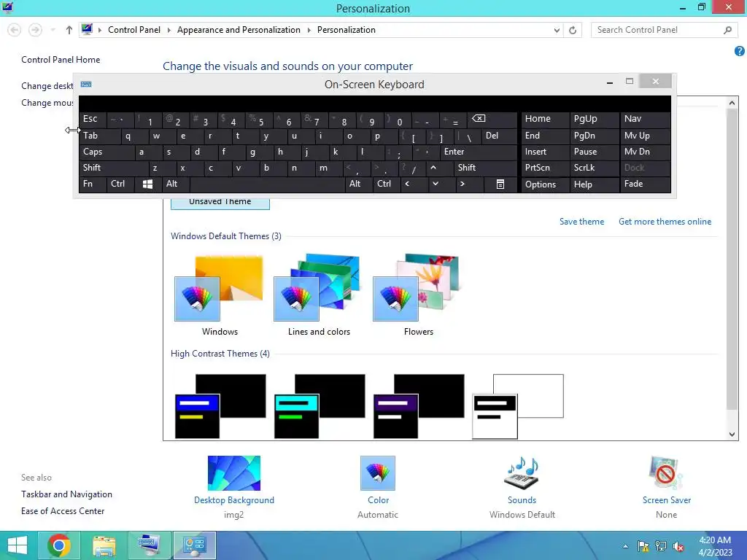747x560 pixels.
Task: Select the white high contrast theme
Action: 518,406
